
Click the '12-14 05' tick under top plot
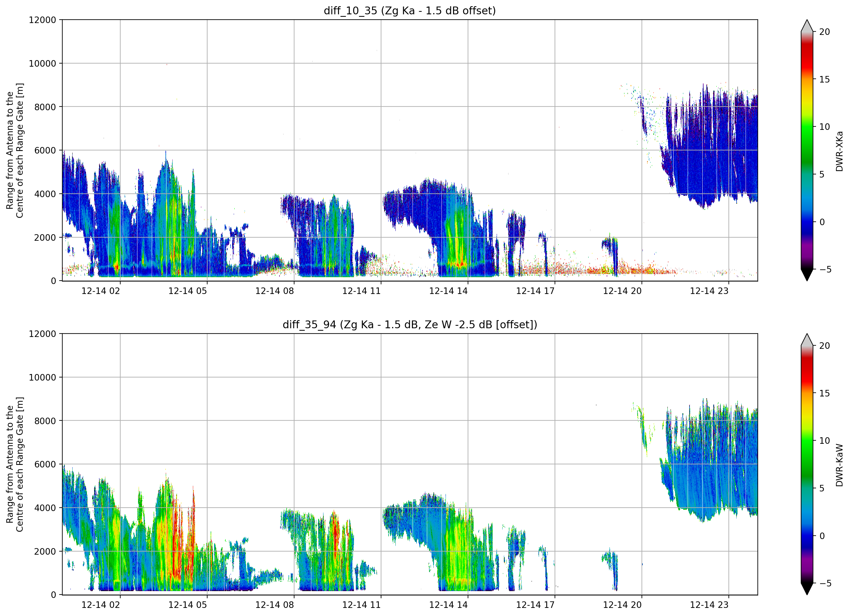pyautogui.click(x=188, y=291)
